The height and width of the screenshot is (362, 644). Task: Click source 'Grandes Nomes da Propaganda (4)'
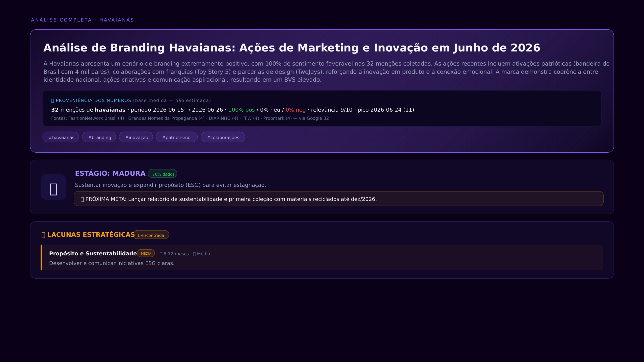click(x=166, y=119)
